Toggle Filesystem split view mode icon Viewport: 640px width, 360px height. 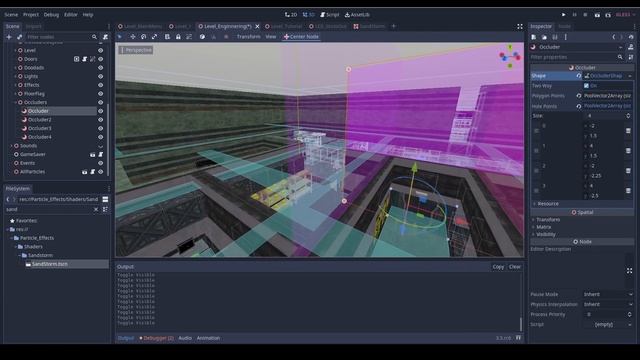(x=105, y=199)
